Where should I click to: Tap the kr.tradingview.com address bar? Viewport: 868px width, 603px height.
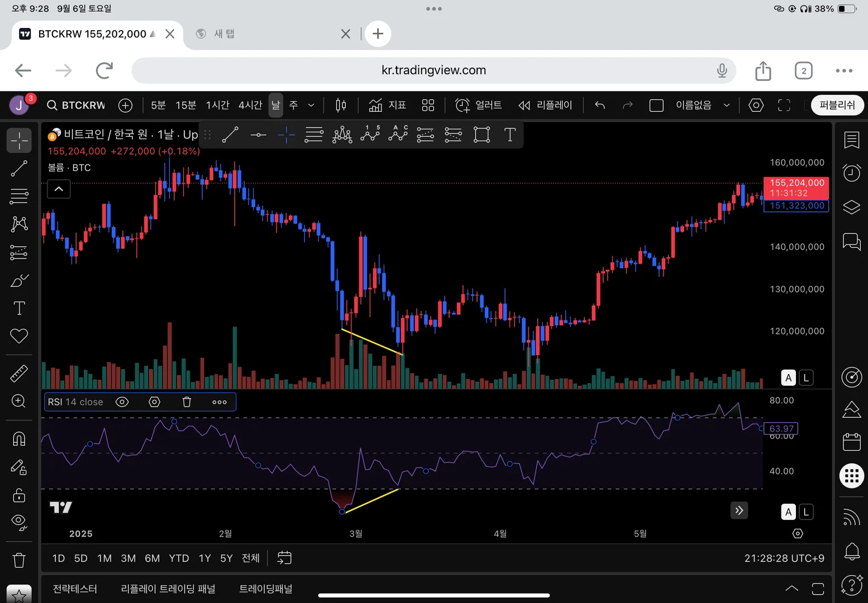(433, 70)
